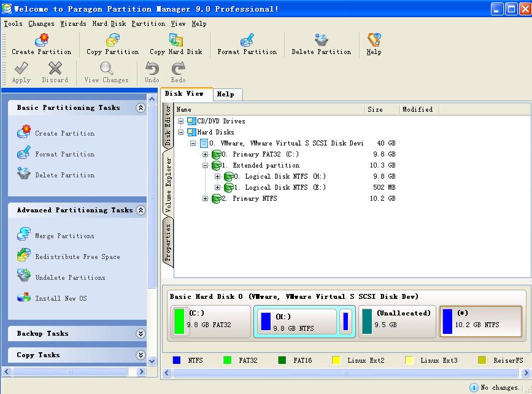532x394 pixels.
Task: Click the VMware virtual disk icon
Action: tap(204, 143)
